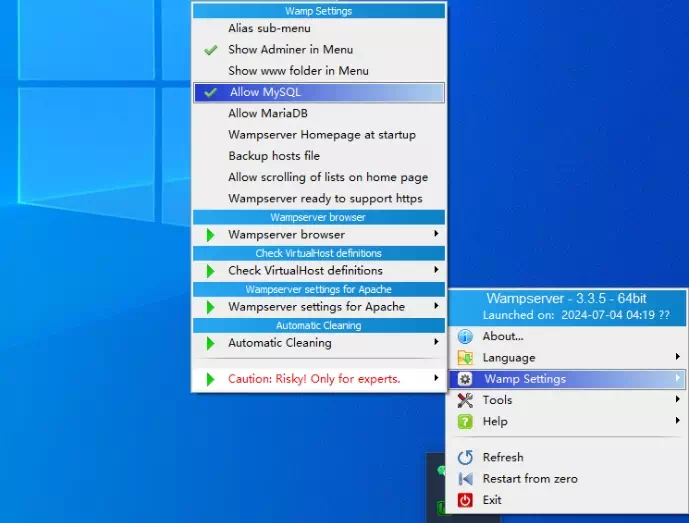Choose Backup hosts file menu entry

pyautogui.click(x=273, y=156)
